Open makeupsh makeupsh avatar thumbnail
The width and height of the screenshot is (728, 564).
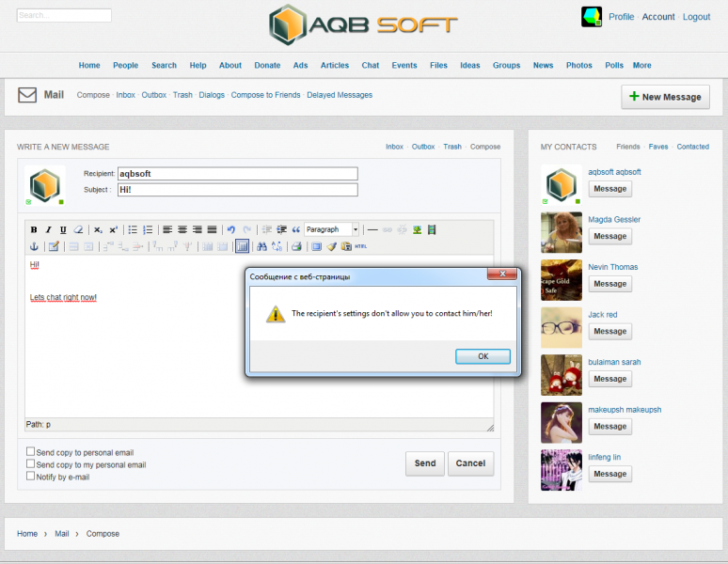(x=562, y=423)
